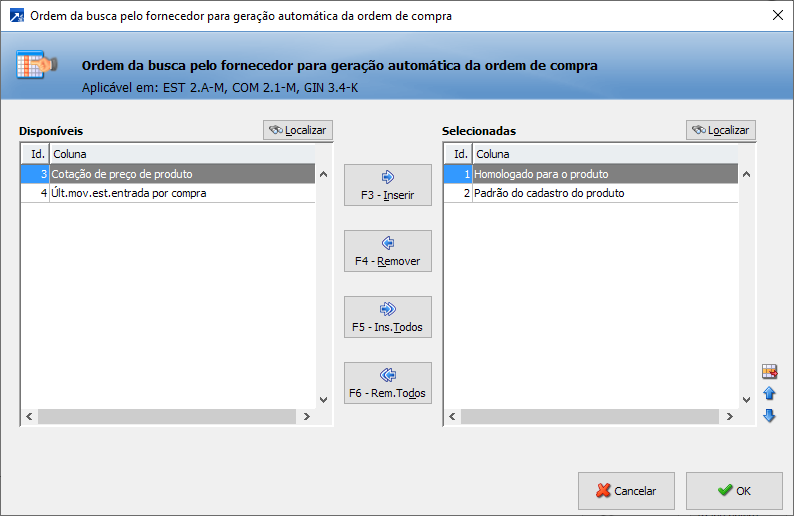
Task: Click the down scroll arrow in the Disponíveis list
Action: 324,400
